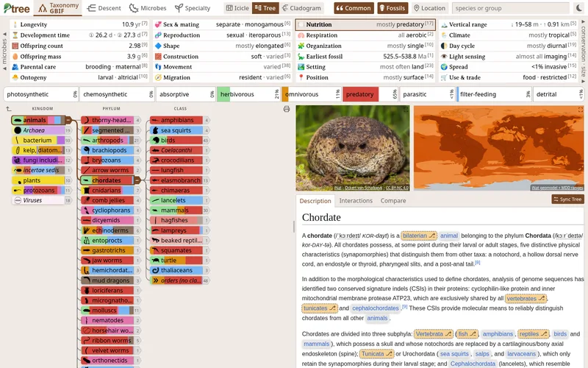Click the Use & trade cart icon
The width and height of the screenshot is (588, 368).
(444, 77)
